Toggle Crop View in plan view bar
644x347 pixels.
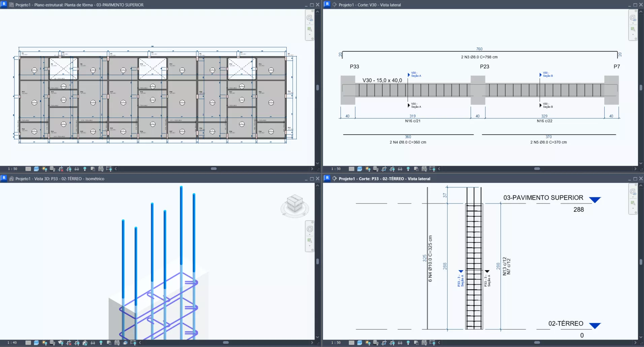tap(61, 169)
